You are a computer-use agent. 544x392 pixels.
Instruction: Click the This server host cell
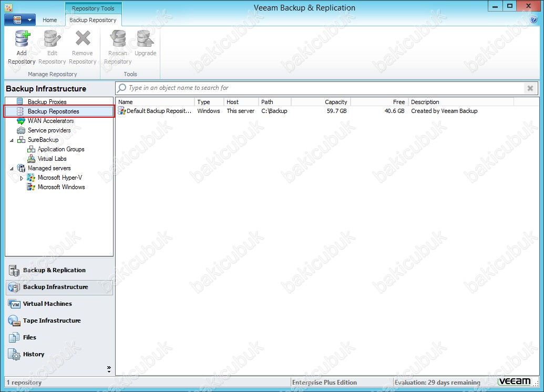point(241,111)
